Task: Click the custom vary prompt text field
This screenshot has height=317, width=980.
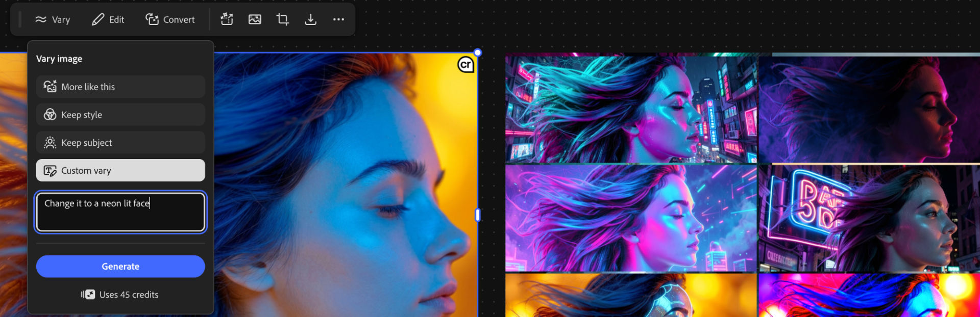Action: [120, 212]
